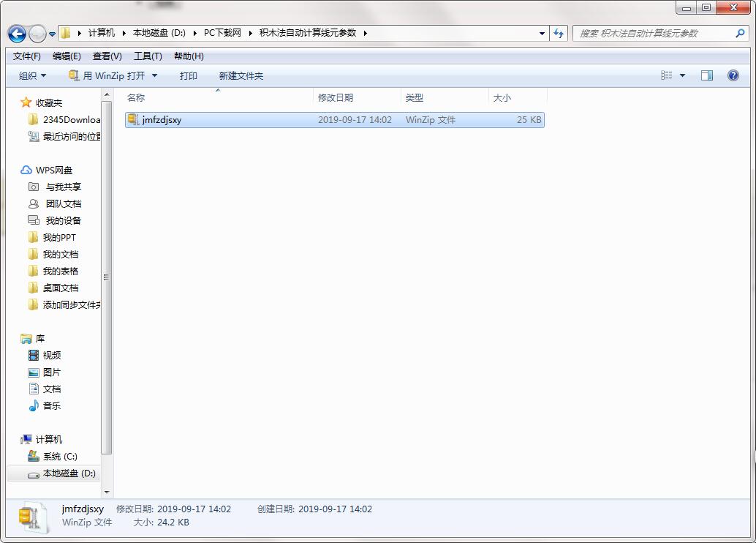
Task: Change view with the view mode icon
Action: [x=666, y=75]
